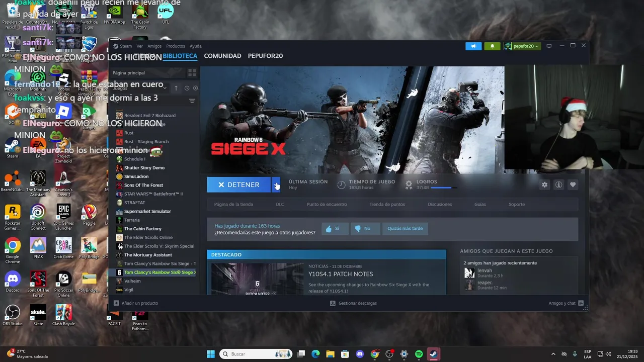Switch to the BIBLIOTECA tab
Viewport: 644px width, 362px height.
[x=180, y=56]
